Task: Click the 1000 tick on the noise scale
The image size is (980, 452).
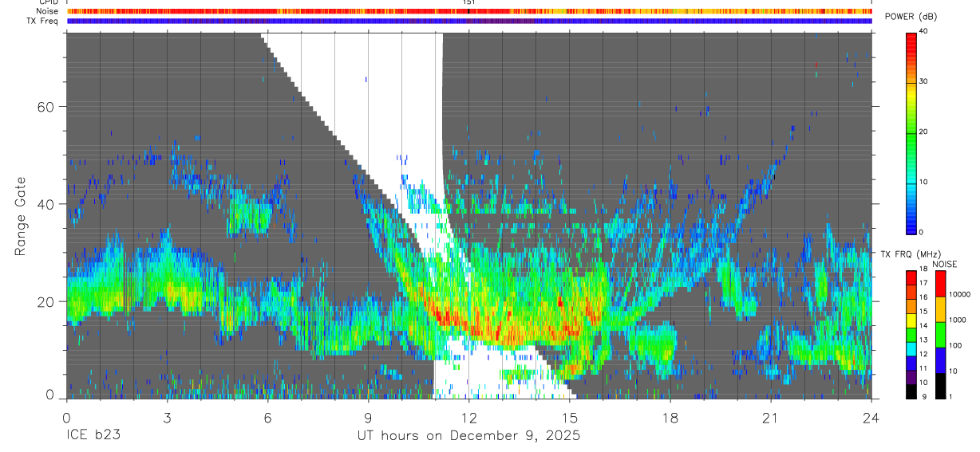Action: click(x=958, y=320)
